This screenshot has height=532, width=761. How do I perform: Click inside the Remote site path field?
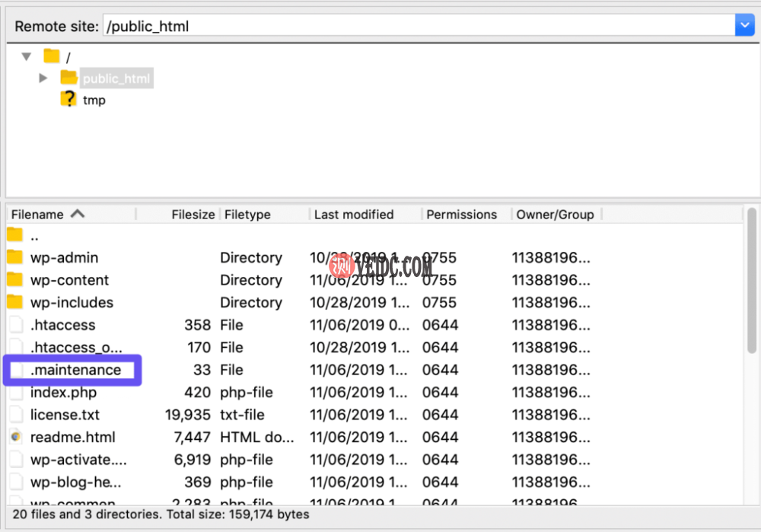tap(380, 25)
